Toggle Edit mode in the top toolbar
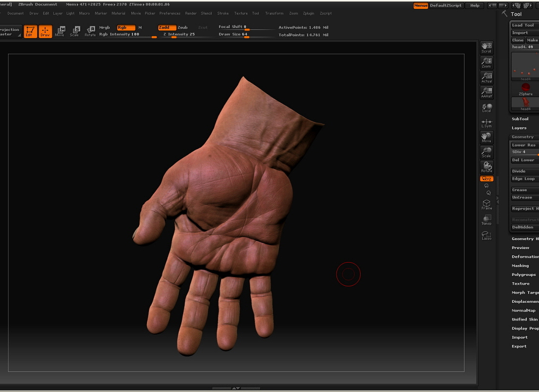Image resolution: width=539 pixels, height=392 pixels. click(x=30, y=31)
